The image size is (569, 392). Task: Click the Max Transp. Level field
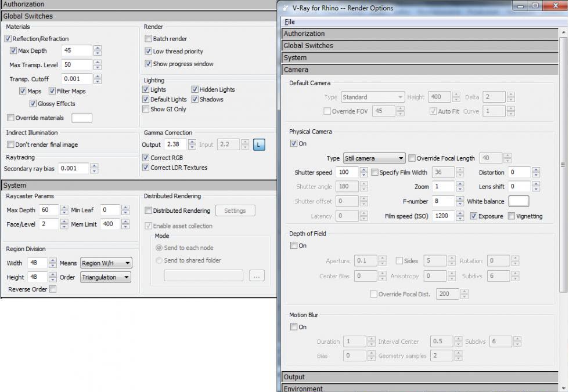(77, 65)
